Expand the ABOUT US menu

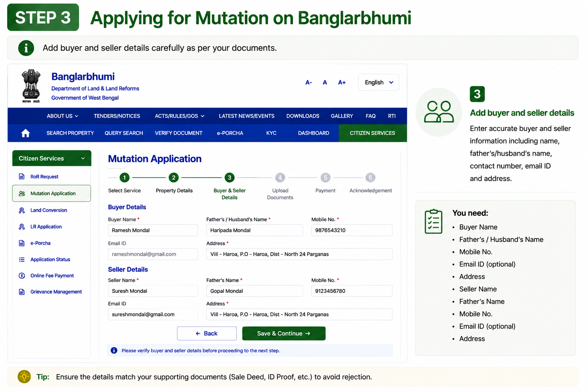click(63, 116)
